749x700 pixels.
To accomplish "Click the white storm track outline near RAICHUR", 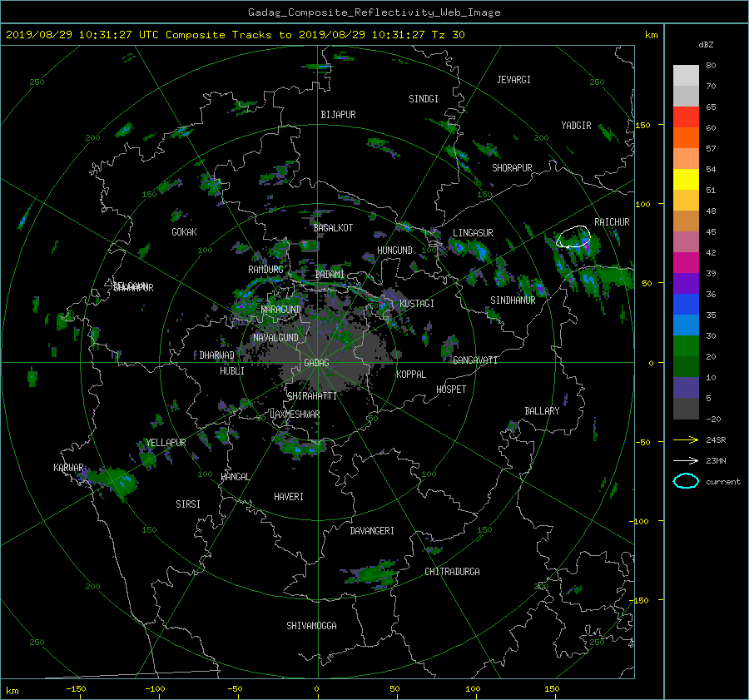I will tap(573, 236).
